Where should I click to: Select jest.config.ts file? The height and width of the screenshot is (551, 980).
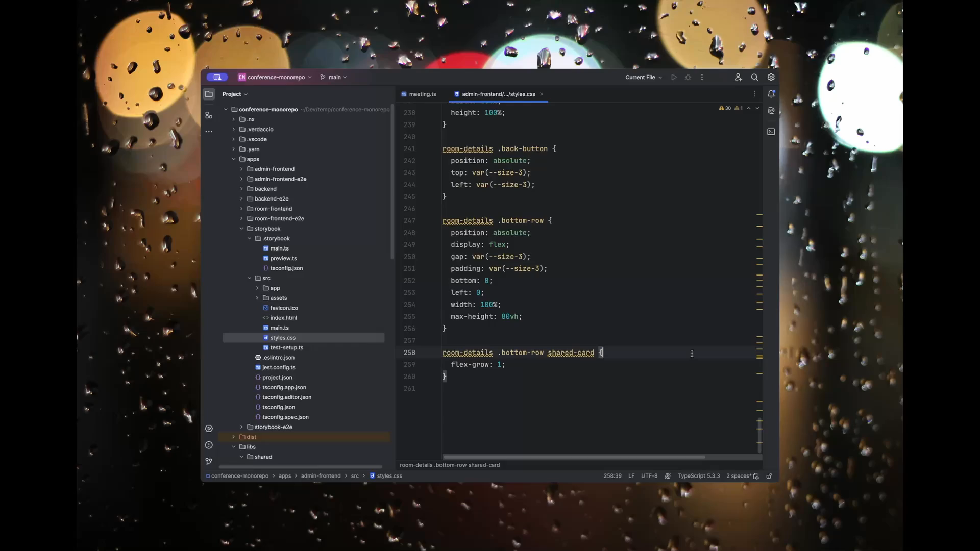[275, 367]
